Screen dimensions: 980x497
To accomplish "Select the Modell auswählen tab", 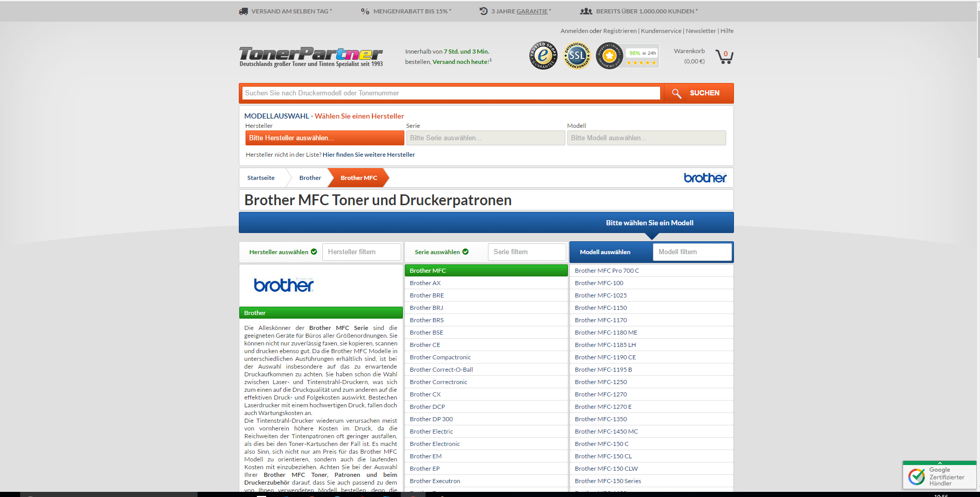I will pos(605,252).
